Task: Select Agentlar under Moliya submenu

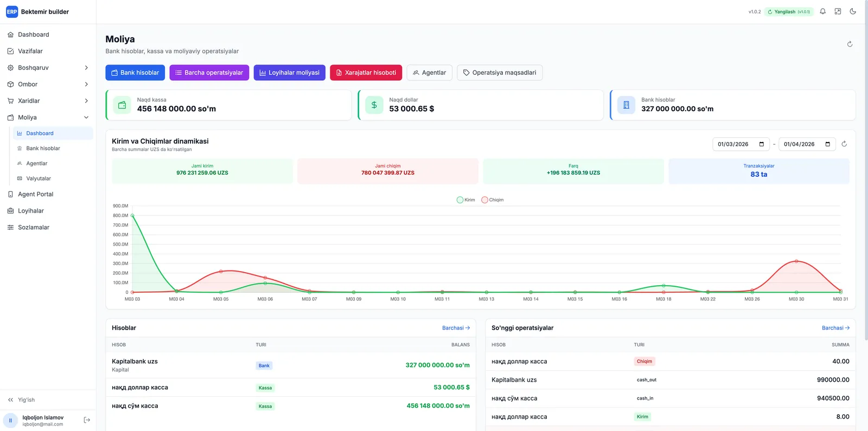Action: point(53,163)
